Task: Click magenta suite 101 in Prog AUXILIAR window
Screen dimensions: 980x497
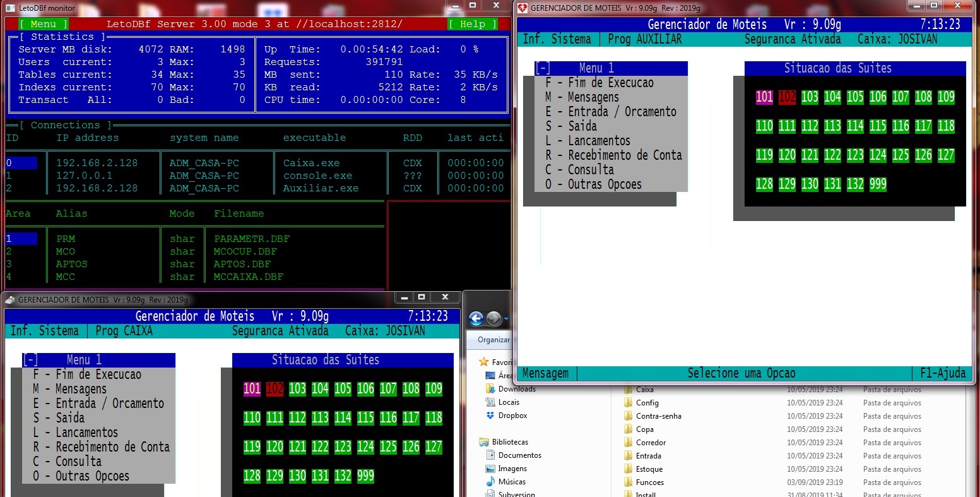Action: click(764, 97)
